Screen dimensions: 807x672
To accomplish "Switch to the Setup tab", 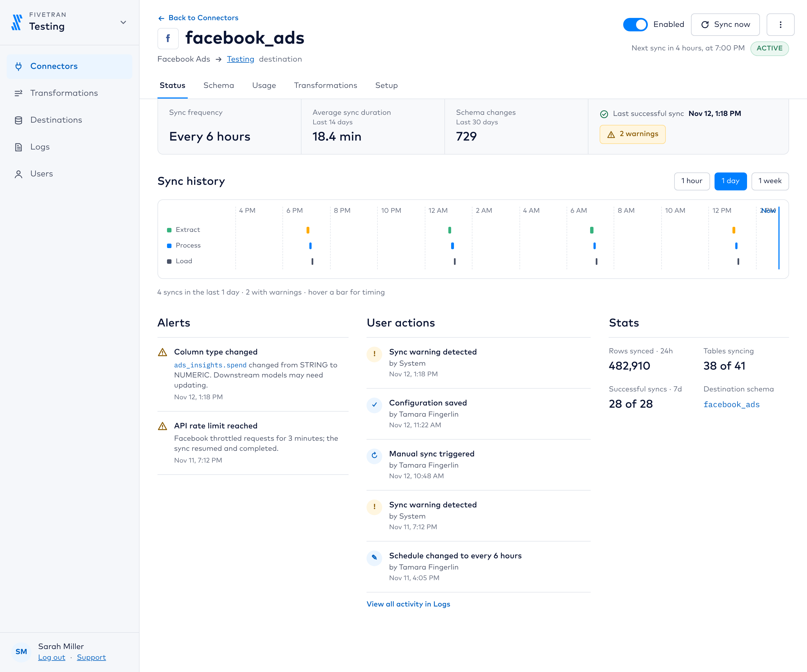I will tap(387, 86).
